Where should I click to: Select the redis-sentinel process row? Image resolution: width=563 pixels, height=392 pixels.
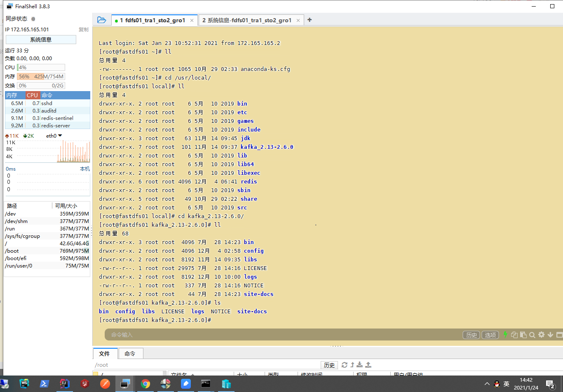click(47, 118)
